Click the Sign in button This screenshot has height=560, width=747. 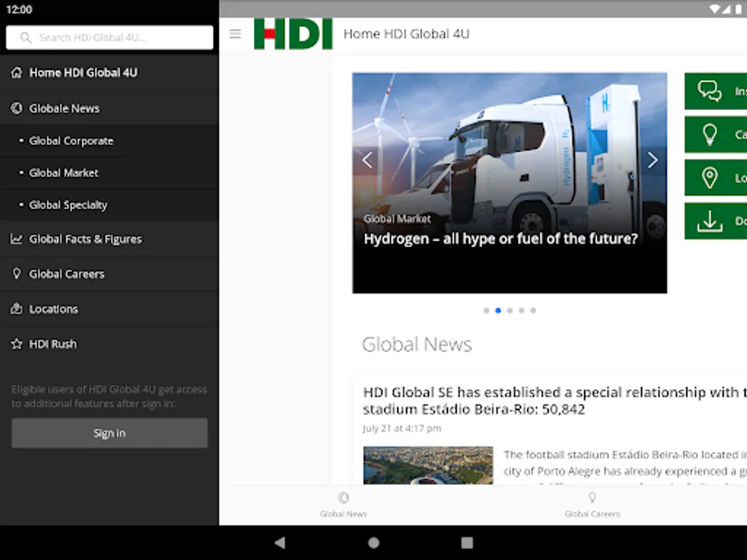point(110,433)
